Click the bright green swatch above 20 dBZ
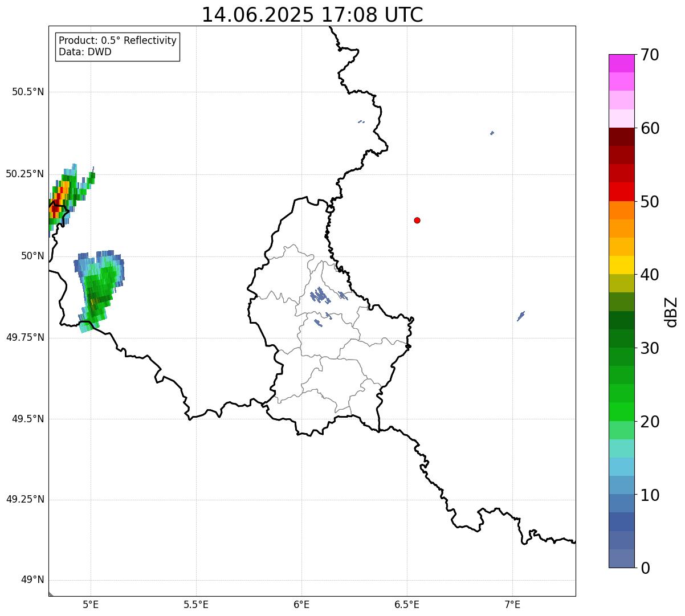This screenshot has height=616, width=685. click(621, 412)
